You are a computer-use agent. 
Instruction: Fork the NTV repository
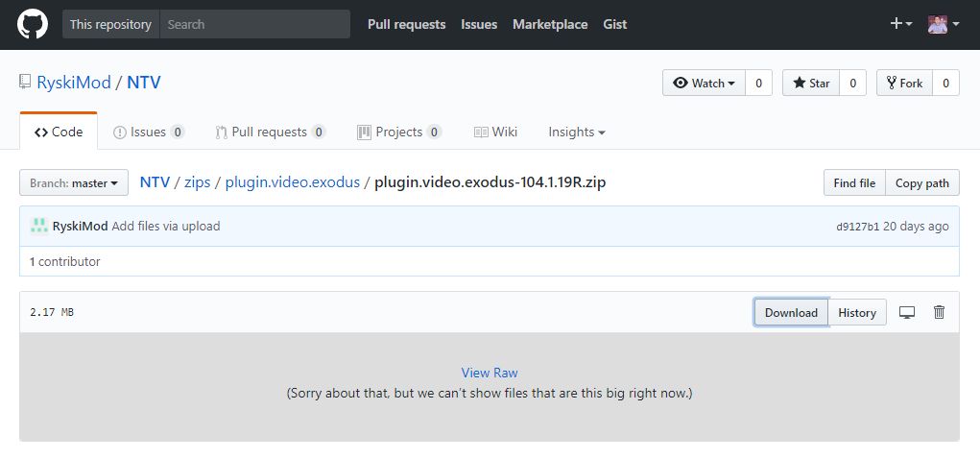tap(904, 84)
